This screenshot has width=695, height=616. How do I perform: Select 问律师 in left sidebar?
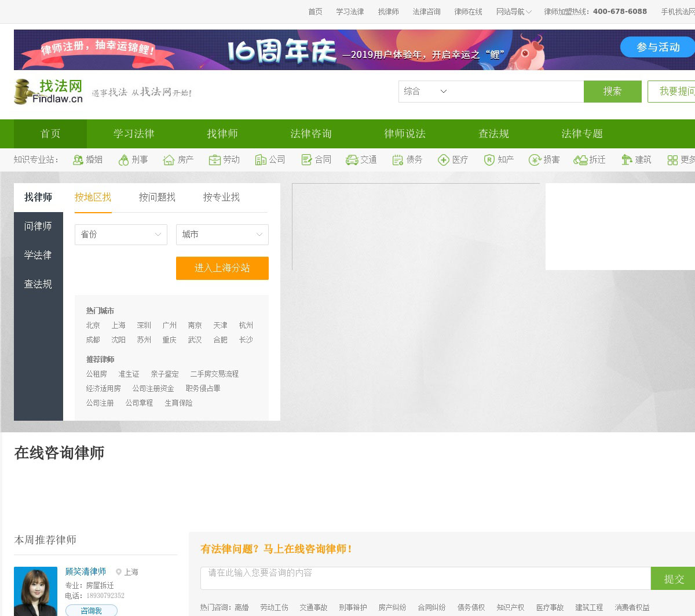pos(38,227)
